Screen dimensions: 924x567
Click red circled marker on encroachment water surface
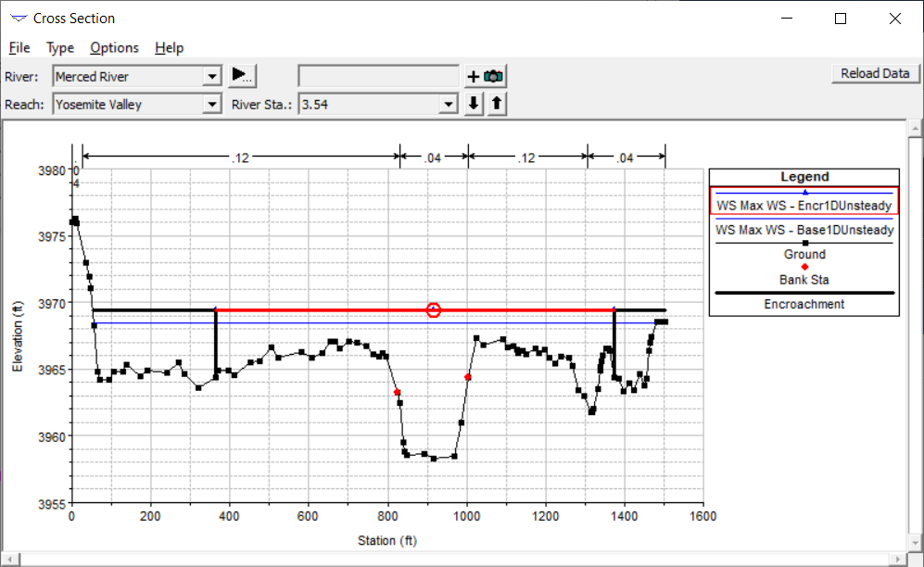tap(433, 310)
